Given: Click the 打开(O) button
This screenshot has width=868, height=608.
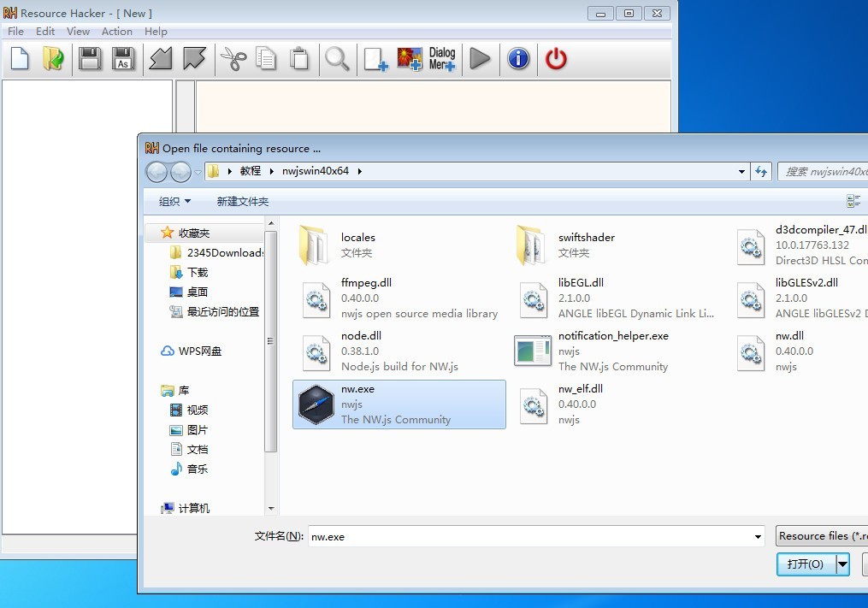Looking at the screenshot, I should click(x=805, y=564).
